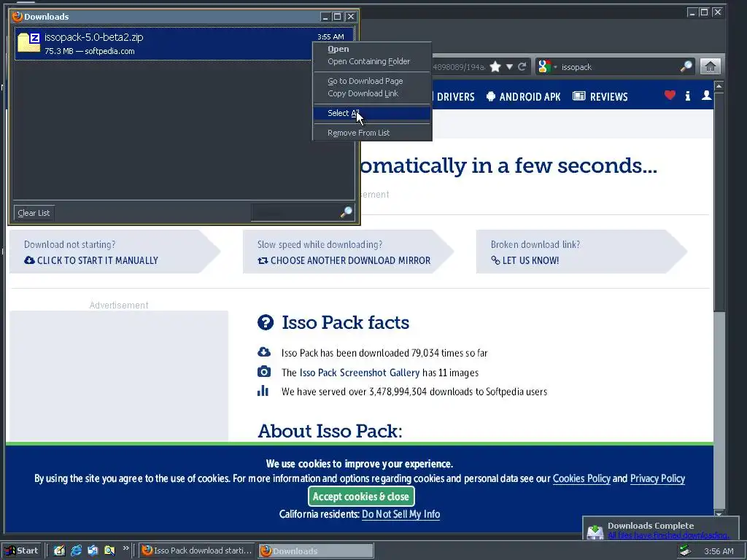The height and width of the screenshot is (560, 747).
Task: Choose Open in the context menu
Action: point(371,49)
